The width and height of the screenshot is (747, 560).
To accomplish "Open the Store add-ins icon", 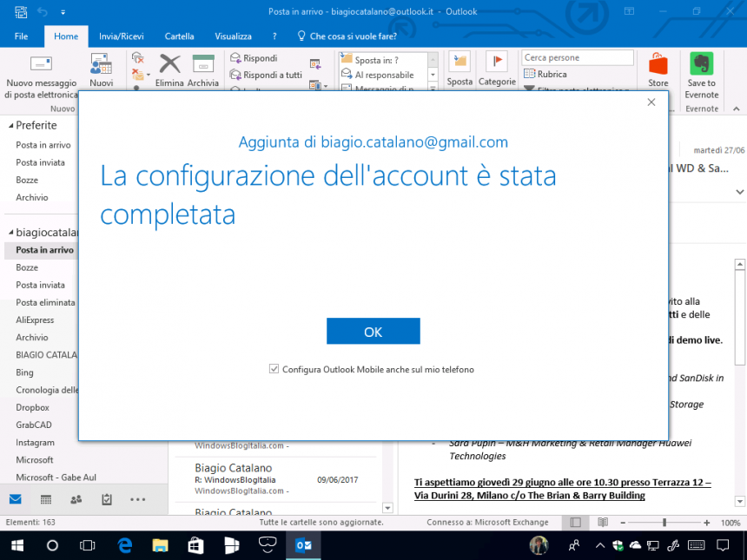I will tap(658, 70).
